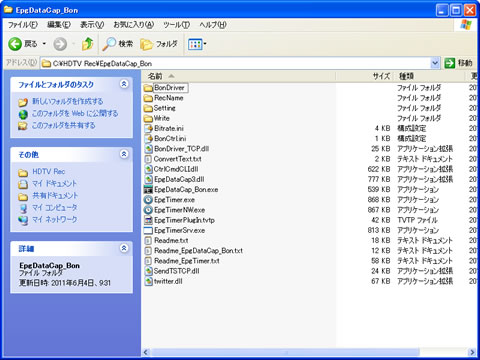Click 'Publish this folder to Web' link
Image resolution: width=480 pixels, height=360 pixels.
(x=75, y=113)
